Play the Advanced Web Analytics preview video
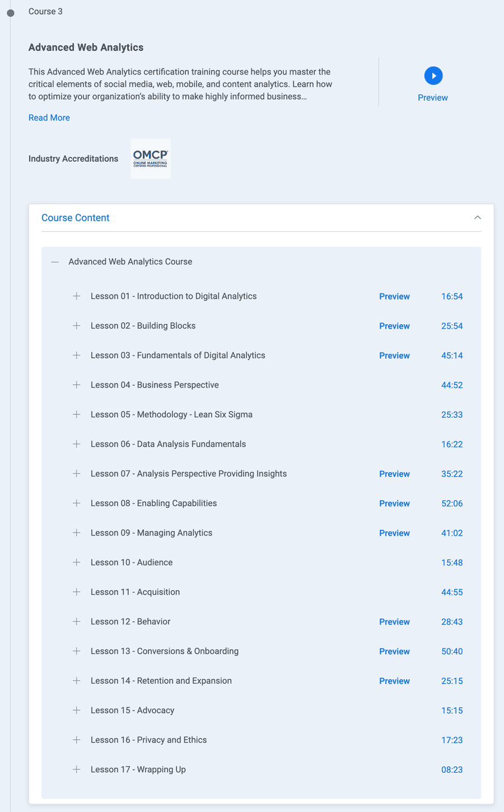The image size is (504, 812). [433, 76]
